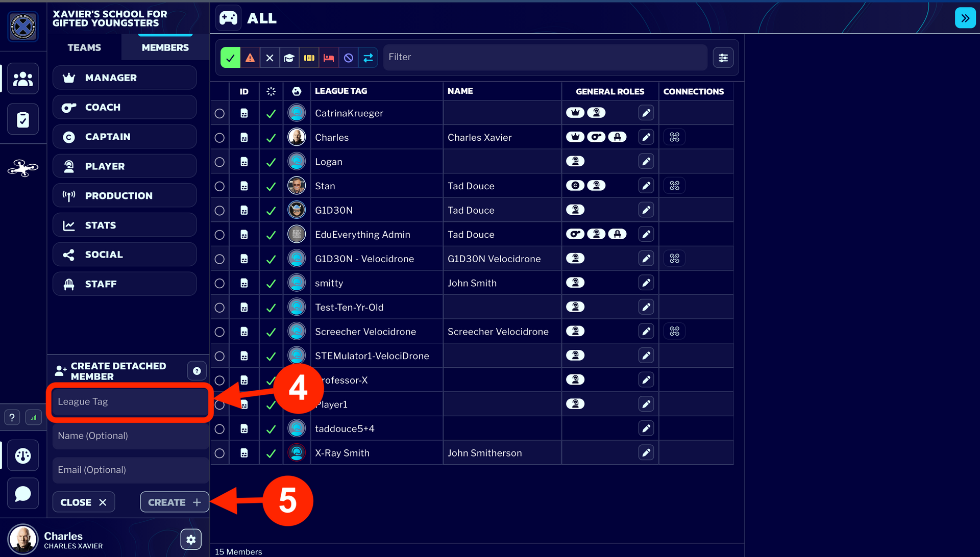This screenshot has width=980, height=557.
Task: Toggle the green checkmark filter
Action: click(230, 58)
